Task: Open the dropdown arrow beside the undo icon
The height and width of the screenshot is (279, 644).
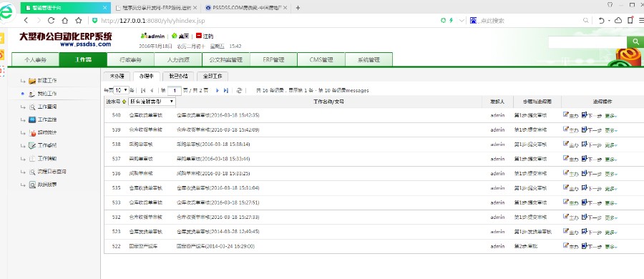Action: click(x=609, y=21)
